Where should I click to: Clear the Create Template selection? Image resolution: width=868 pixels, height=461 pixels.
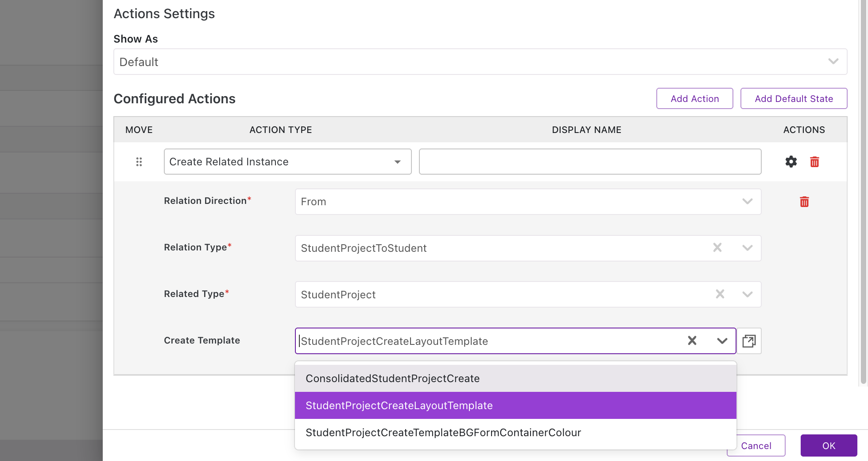(692, 340)
